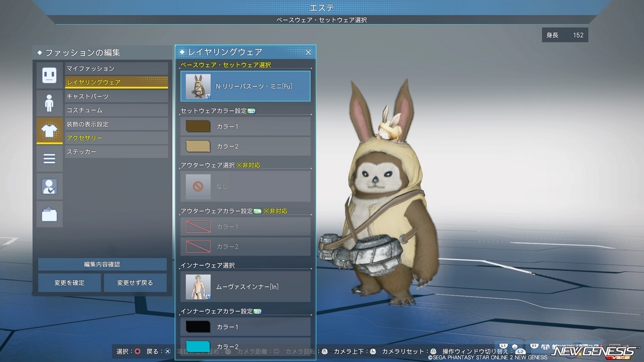Click the インナーウェア選択 section label
The height and width of the screenshot is (362, 644).
[208, 265]
